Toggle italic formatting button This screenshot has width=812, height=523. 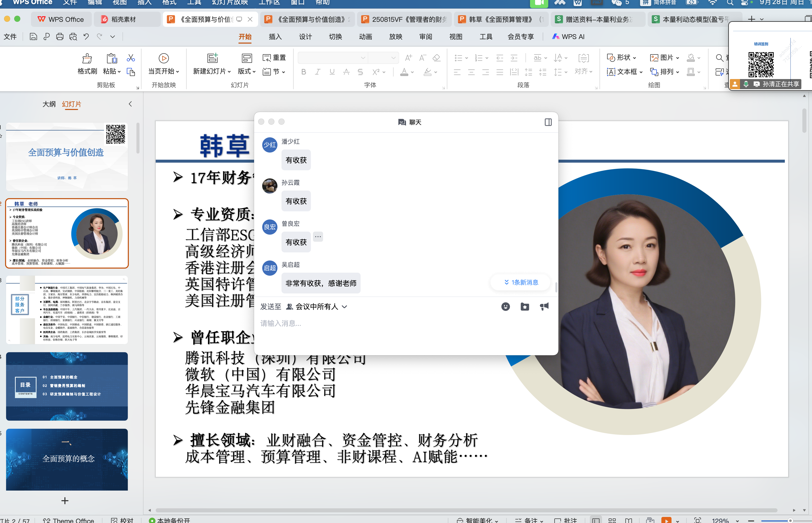point(317,72)
